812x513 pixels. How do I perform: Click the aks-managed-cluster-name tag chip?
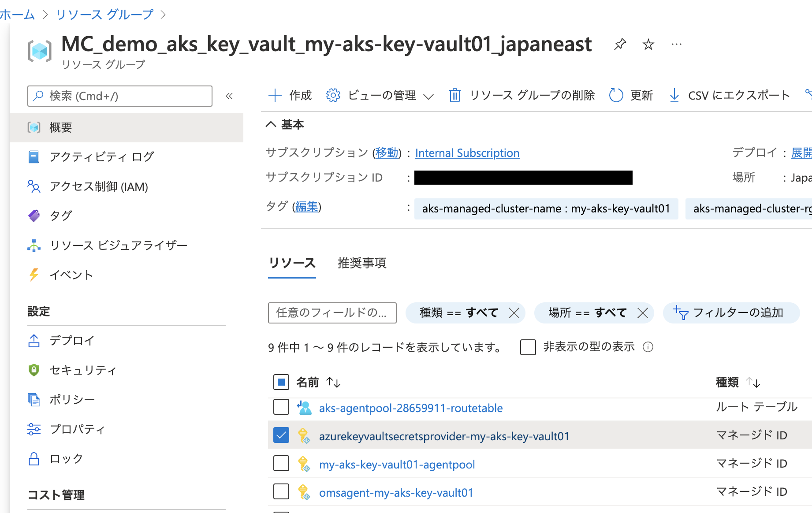coord(546,208)
